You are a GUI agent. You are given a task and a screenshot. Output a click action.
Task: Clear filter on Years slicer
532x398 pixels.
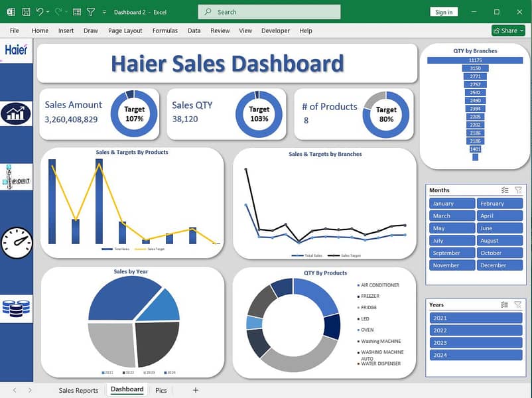(518, 304)
